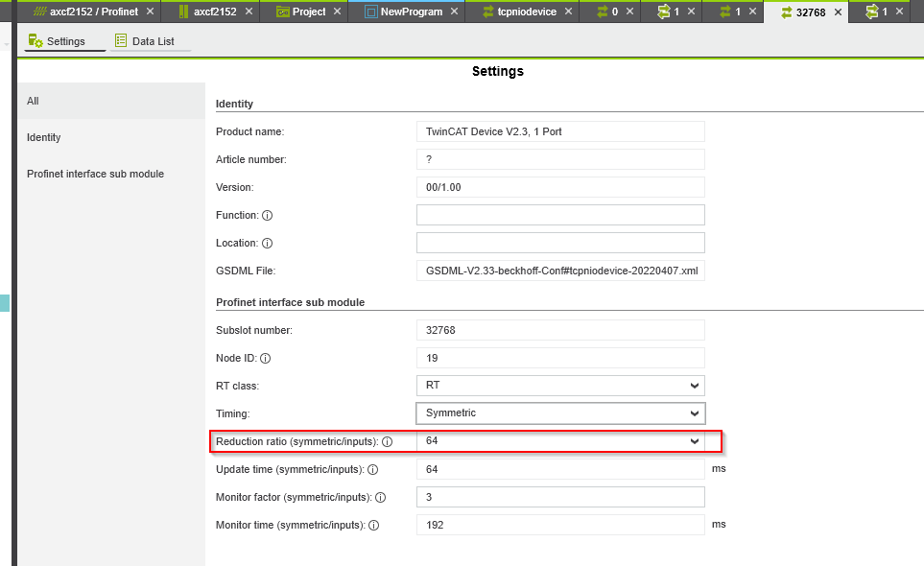Focus the empty Function input field
Image resolution: width=924 pixels, height=566 pixels.
[560, 215]
